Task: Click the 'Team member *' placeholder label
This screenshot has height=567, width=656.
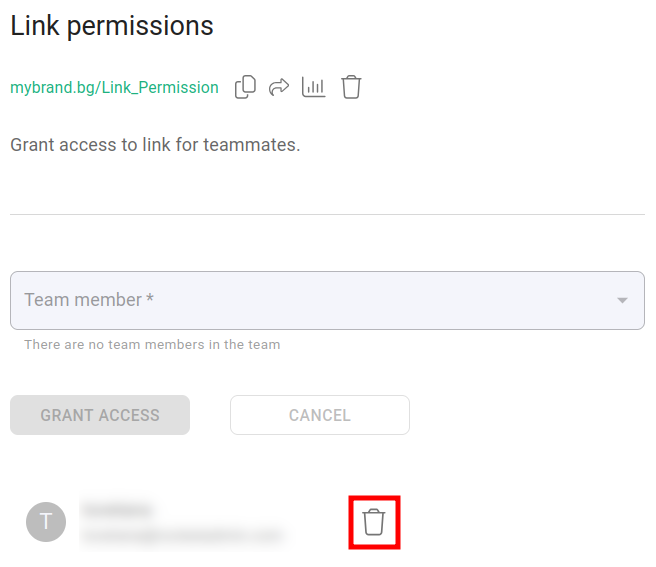Action: click(x=89, y=300)
